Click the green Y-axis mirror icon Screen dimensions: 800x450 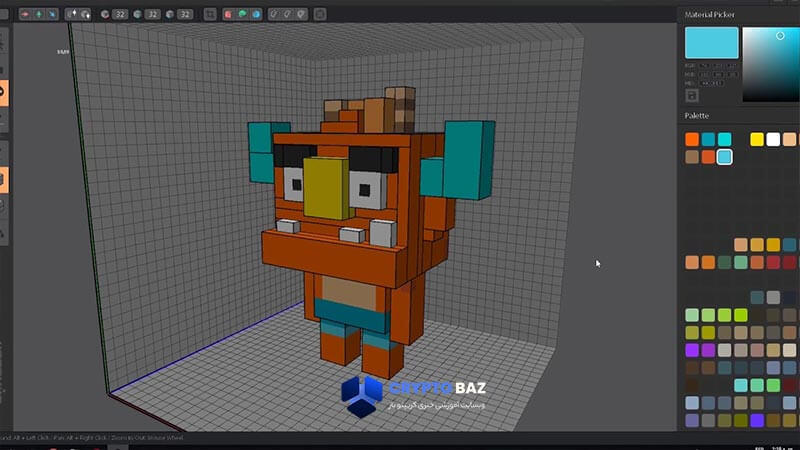(39, 14)
